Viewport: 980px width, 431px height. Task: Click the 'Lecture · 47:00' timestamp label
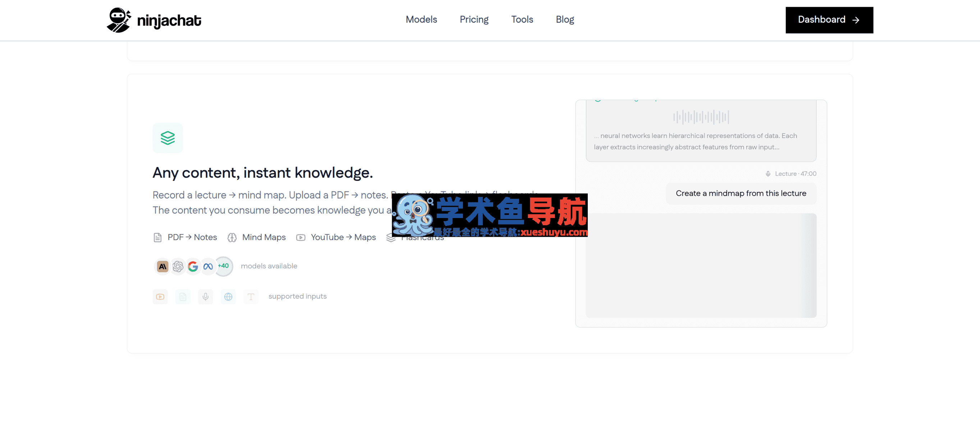tap(796, 174)
